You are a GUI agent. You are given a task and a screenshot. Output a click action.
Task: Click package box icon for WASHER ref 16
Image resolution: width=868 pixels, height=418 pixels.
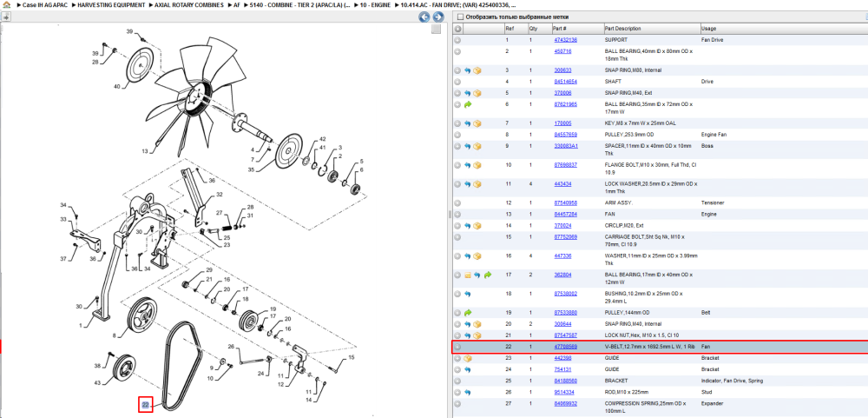(477, 255)
